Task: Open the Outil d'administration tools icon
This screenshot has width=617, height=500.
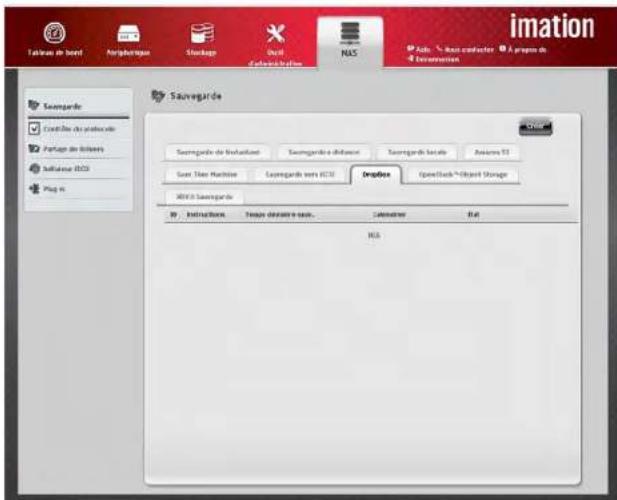Action: point(275,34)
